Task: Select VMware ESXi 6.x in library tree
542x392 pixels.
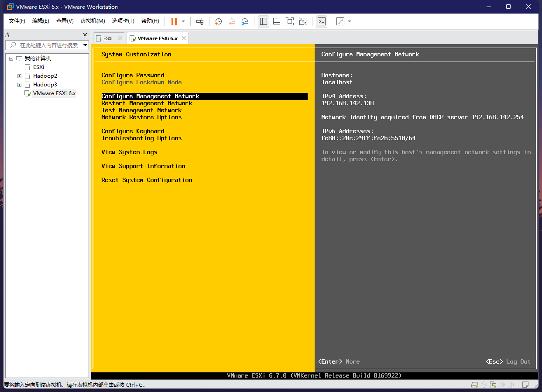Action: coord(54,93)
